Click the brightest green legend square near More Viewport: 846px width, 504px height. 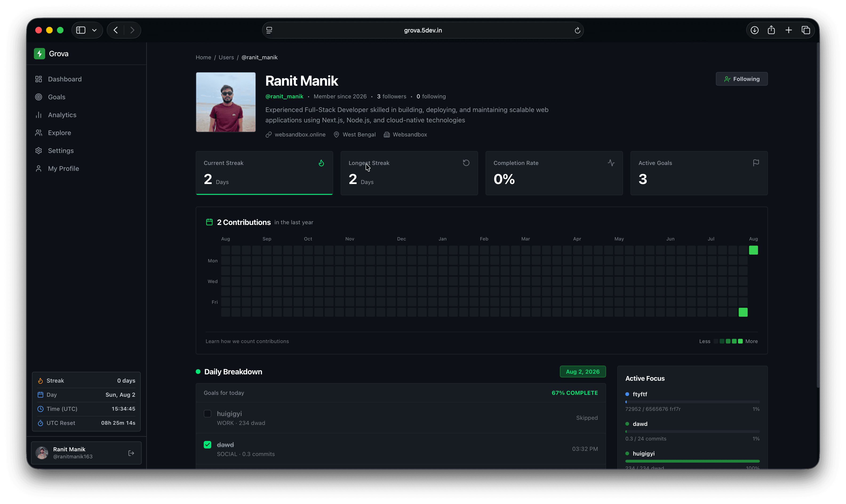[x=740, y=341]
